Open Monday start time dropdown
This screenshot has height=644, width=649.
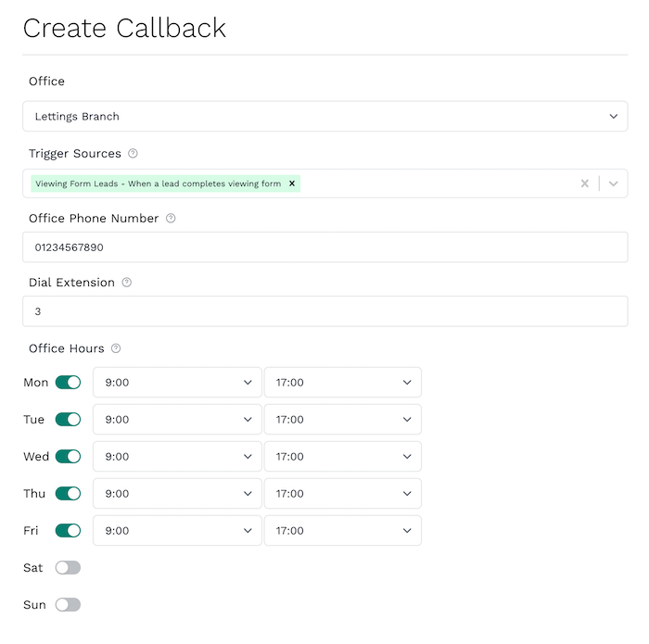177,383
